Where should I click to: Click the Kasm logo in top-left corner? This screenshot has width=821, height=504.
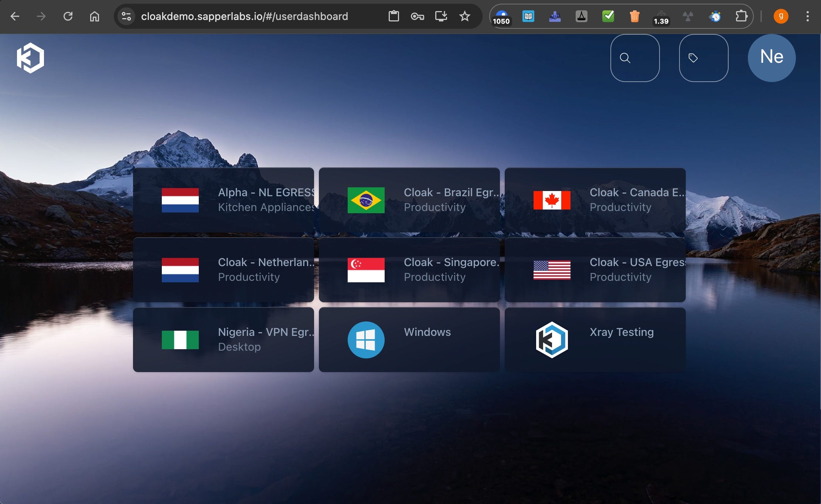[30, 58]
